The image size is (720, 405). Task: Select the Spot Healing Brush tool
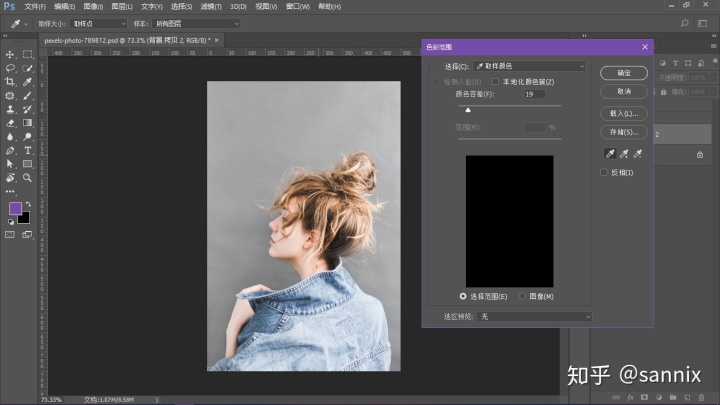click(x=10, y=96)
